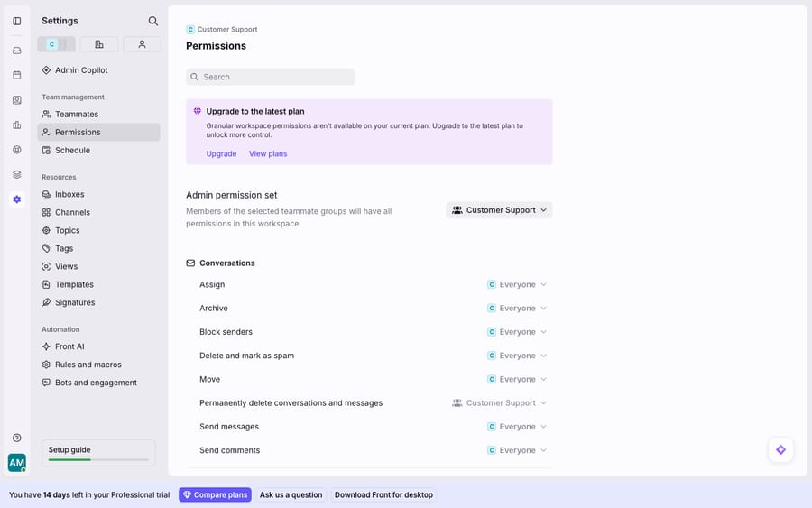Open the purple copilot diamond button
The width and height of the screenshot is (812, 508).
[x=780, y=449]
